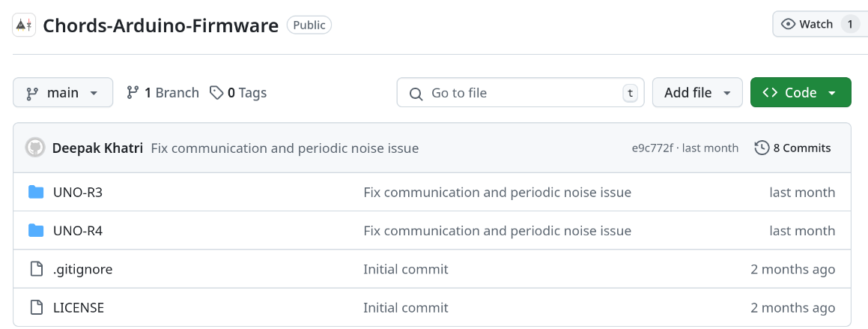Open the main branch selector dropdown
The image size is (868, 329).
(63, 93)
